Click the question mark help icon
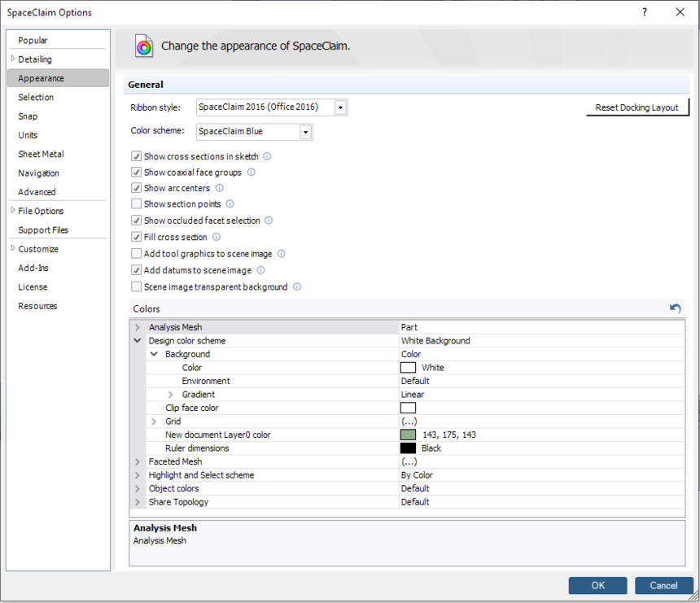The height and width of the screenshot is (603, 700). [x=644, y=12]
